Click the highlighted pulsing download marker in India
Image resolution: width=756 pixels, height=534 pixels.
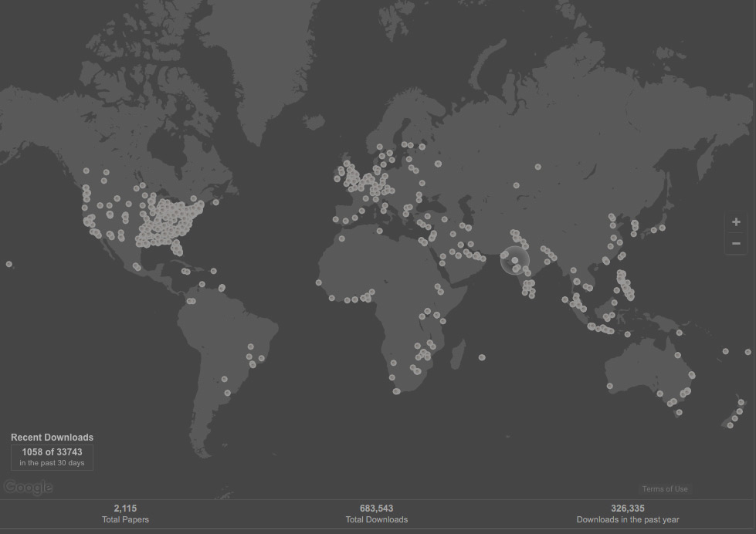click(x=515, y=260)
